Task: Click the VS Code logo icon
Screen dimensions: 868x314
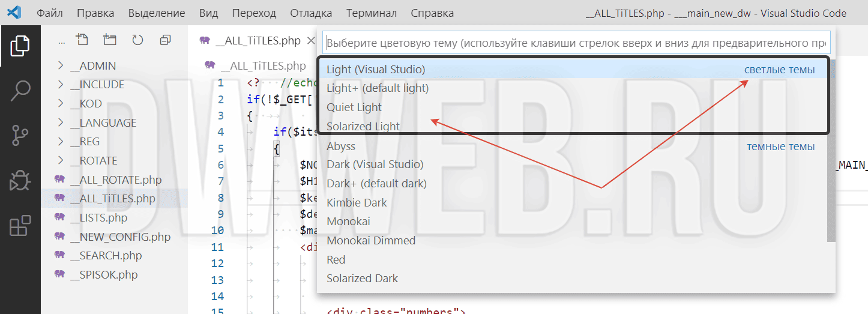Action: tap(14, 13)
